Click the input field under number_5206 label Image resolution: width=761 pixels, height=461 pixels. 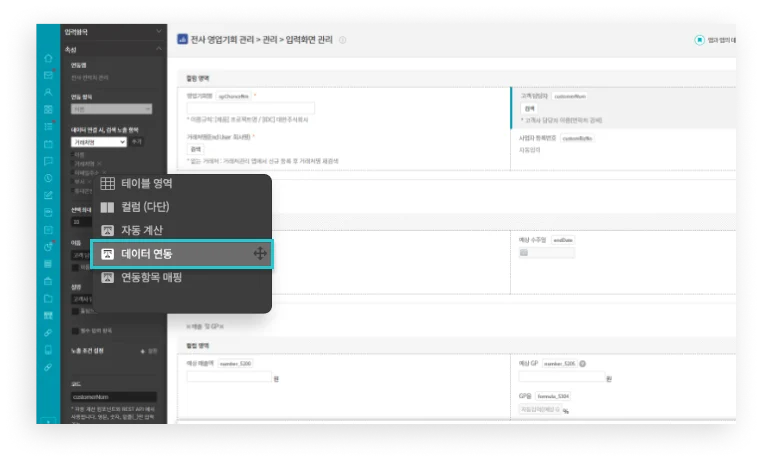pos(562,377)
